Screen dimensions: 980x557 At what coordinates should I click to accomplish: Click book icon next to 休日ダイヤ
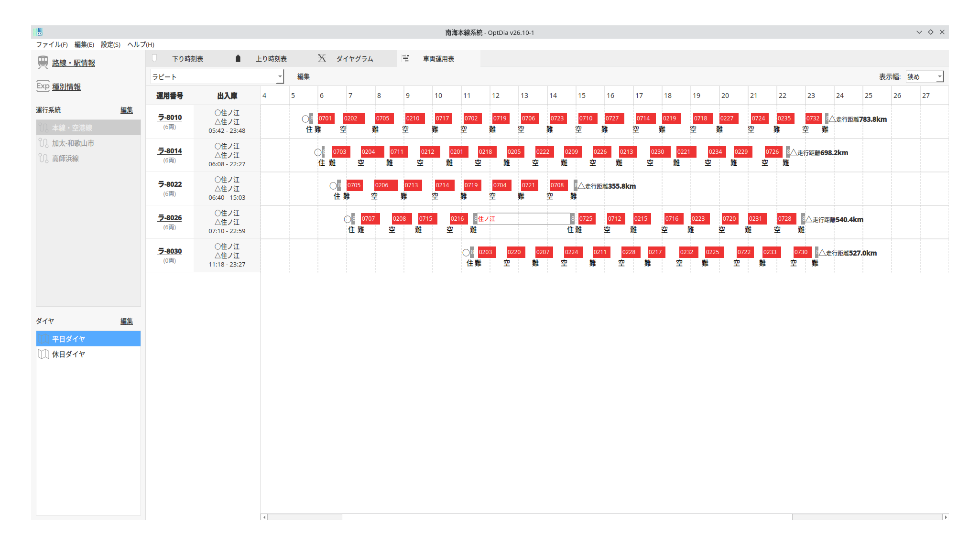(44, 354)
